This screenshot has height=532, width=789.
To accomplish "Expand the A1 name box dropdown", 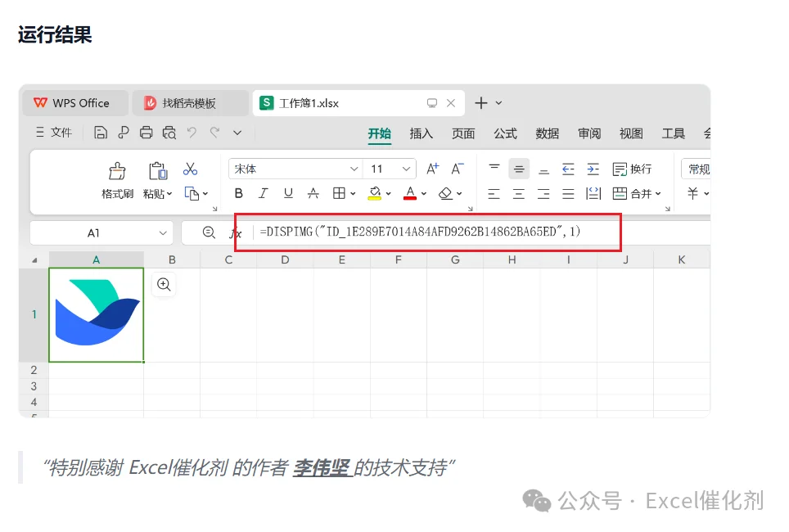I will [163, 233].
